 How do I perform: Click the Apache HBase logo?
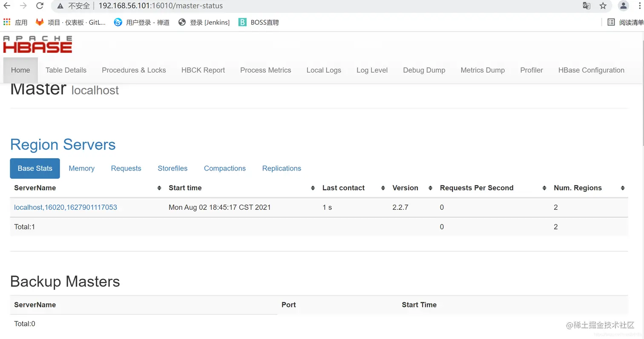point(37,44)
